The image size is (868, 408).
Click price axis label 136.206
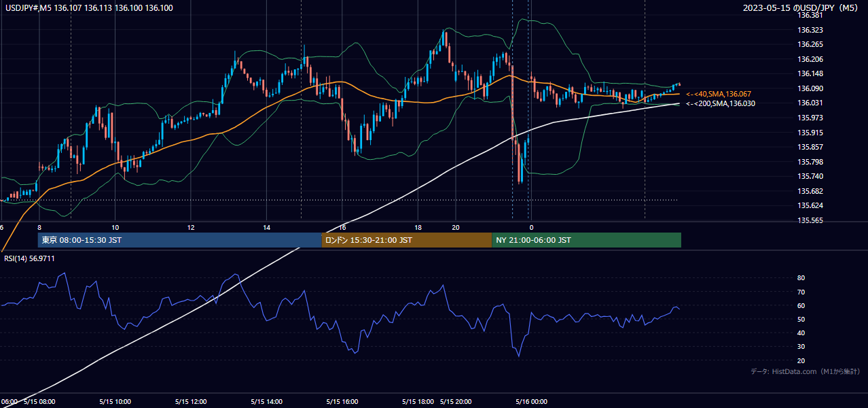coord(810,59)
